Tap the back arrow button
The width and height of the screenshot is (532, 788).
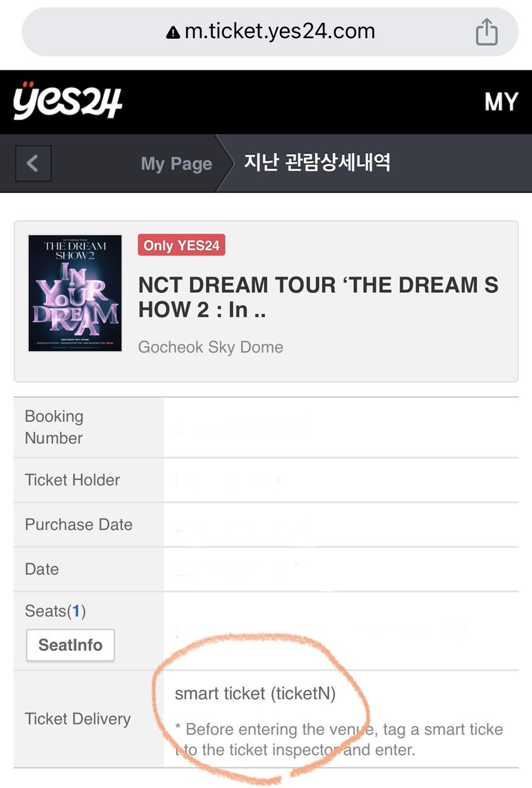click(32, 163)
